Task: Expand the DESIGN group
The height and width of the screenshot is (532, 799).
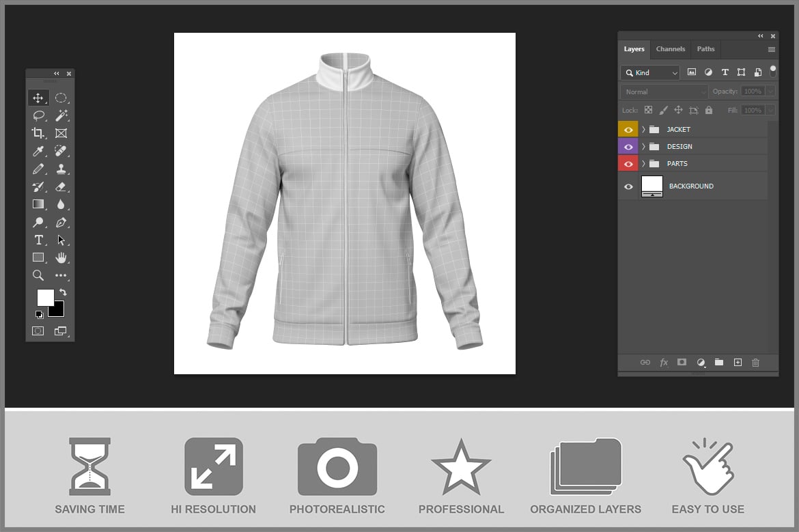Action: pyautogui.click(x=643, y=147)
